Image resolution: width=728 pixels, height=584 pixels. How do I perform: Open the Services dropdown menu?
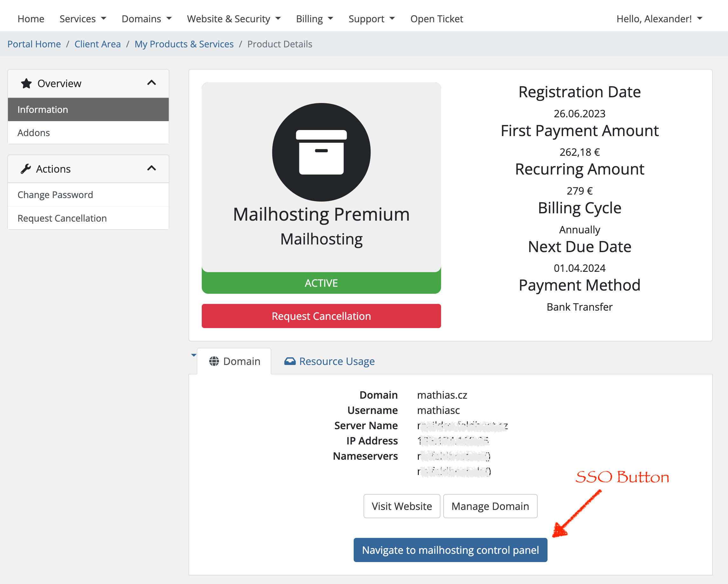point(83,19)
